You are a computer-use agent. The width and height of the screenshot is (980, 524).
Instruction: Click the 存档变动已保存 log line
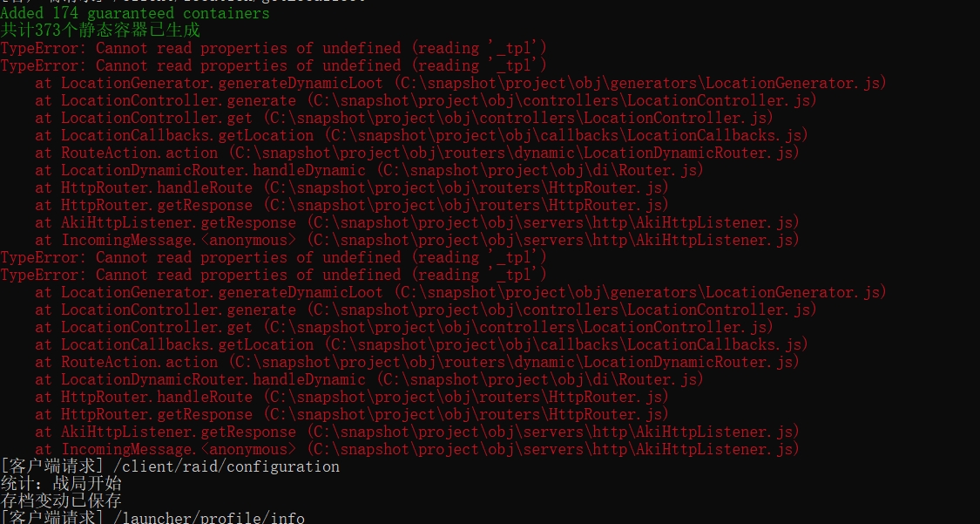tap(61, 501)
